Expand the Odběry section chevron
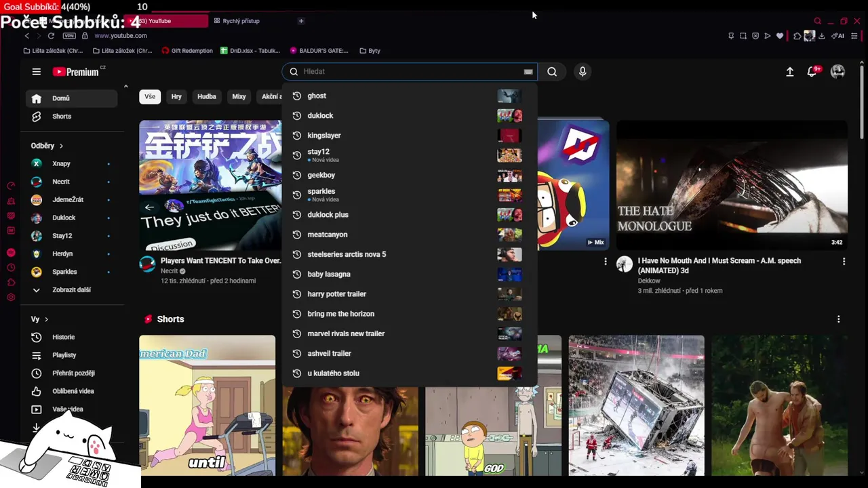The width and height of the screenshot is (868, 488). click(x=61, y=146)
